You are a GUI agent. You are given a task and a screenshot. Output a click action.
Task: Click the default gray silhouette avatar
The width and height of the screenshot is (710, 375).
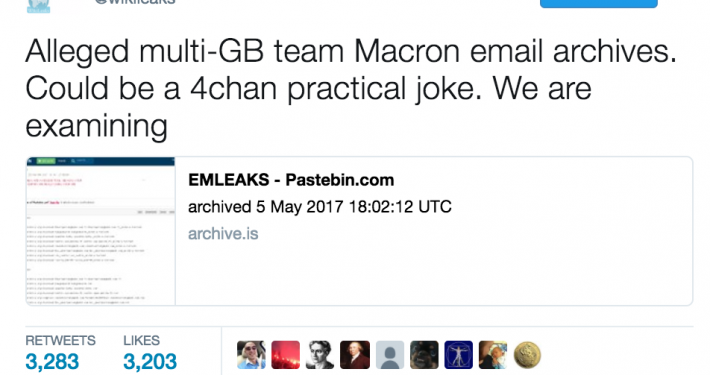coord(389,355)
